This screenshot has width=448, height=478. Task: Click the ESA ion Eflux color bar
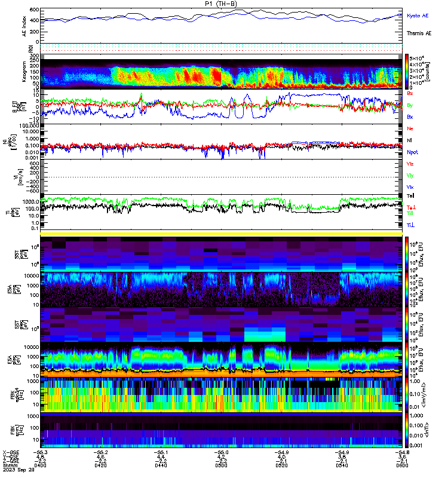click(407, 290)
